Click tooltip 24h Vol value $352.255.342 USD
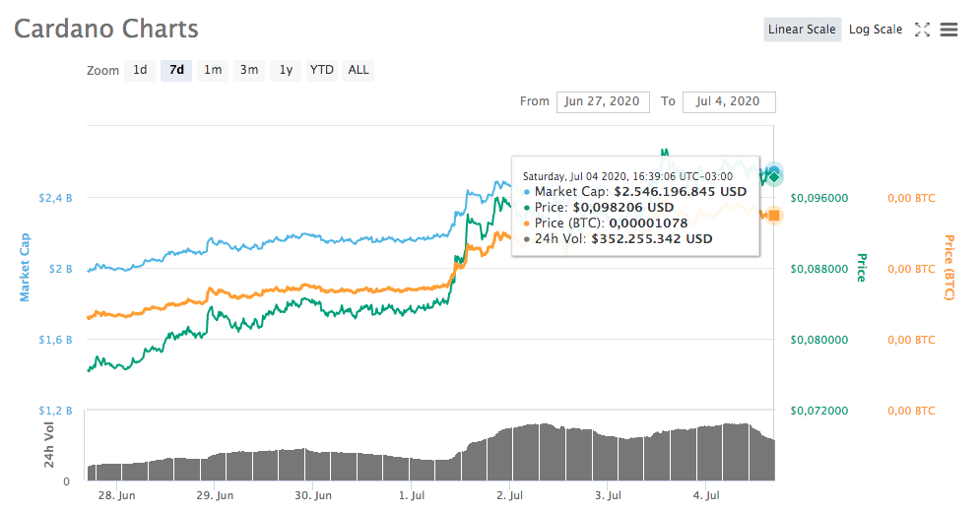The height and width of the screenshot is (511, 980). (x=652, y=238)
